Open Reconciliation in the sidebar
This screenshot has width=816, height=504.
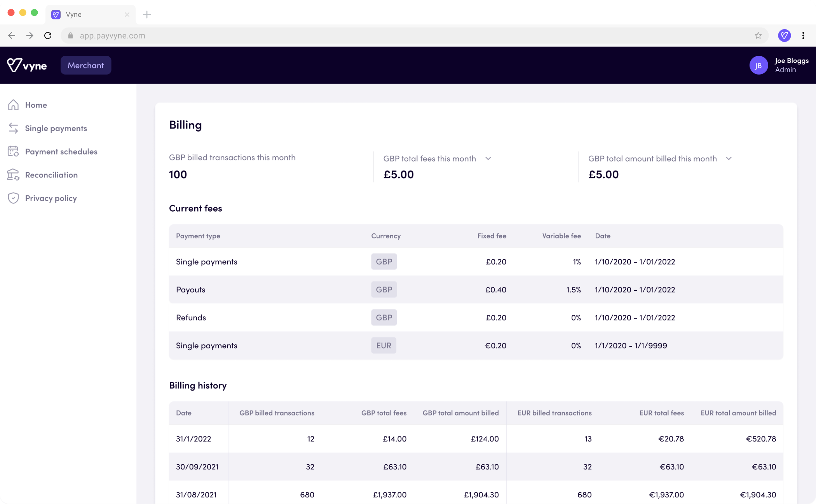[x=51, y=175]
